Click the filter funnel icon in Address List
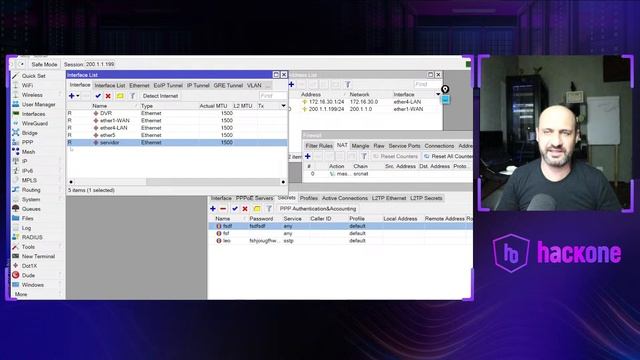The width and height of the screenshot is (640, 360). pyautogui.click(x=347, y=84)
